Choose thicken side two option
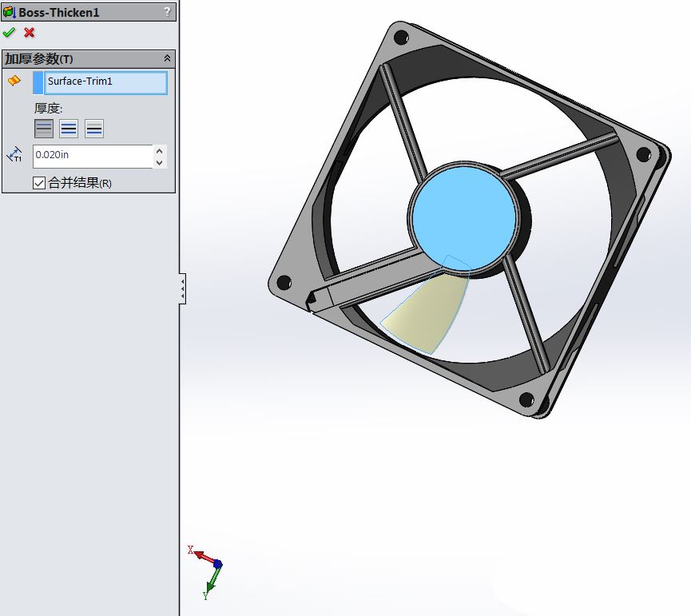 pyautogui.click(x=94, y=129)
